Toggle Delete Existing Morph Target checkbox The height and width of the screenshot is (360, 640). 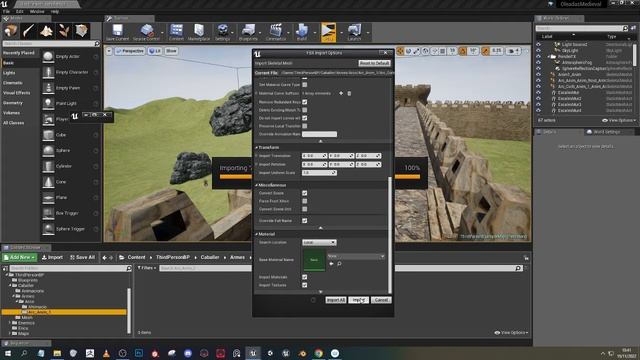click(x=304, y=110)
